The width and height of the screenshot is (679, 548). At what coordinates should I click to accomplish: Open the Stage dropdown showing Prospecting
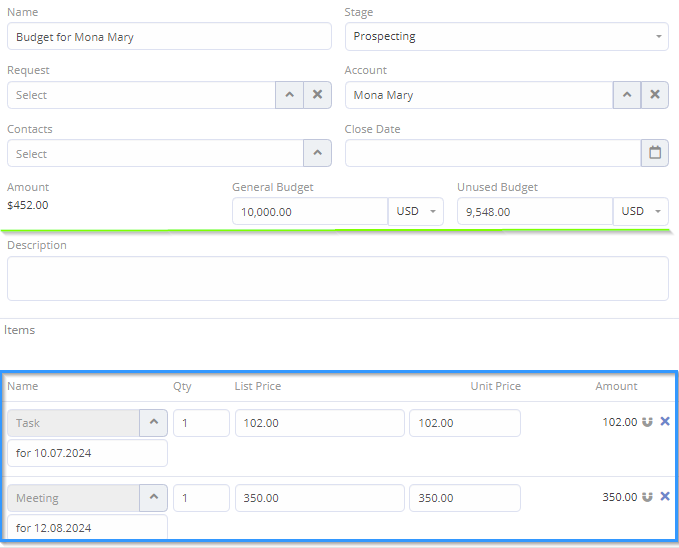(x=506, y=37)
